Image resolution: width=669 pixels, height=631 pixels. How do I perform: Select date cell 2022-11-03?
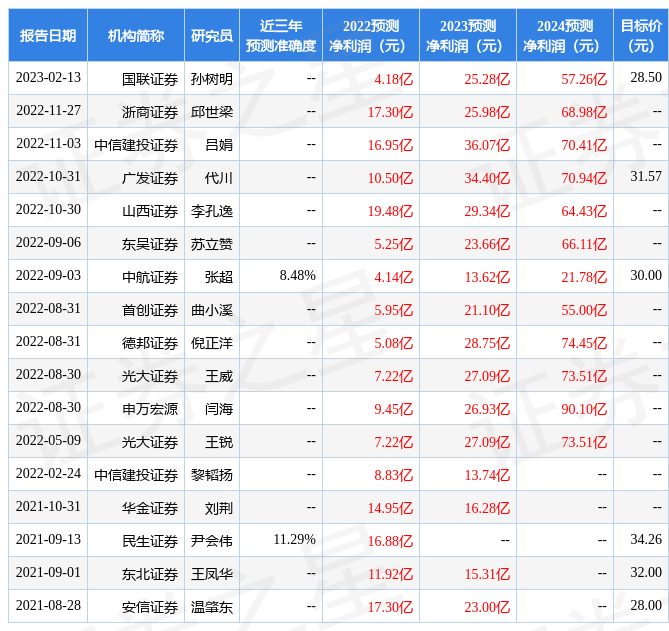(48, 143)
